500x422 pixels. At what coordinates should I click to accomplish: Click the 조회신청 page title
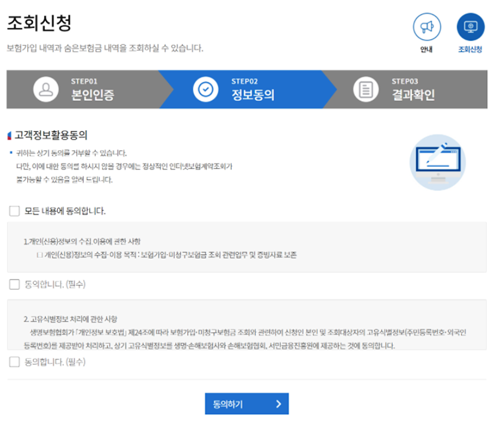[x=39, y=23]
